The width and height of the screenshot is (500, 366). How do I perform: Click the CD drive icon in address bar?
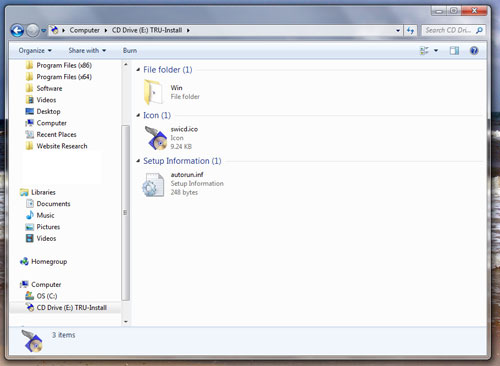[54, 30]
